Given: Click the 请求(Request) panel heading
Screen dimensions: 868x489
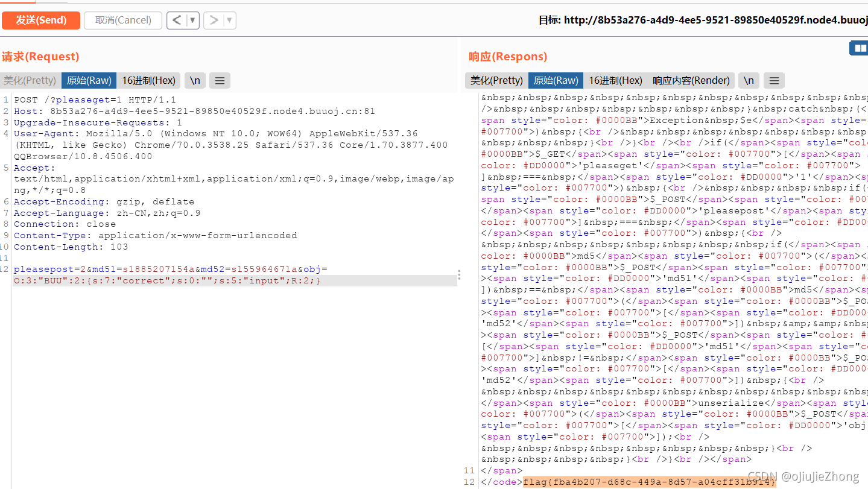Looking at the screenshot, I should click(x=40, y=57).
